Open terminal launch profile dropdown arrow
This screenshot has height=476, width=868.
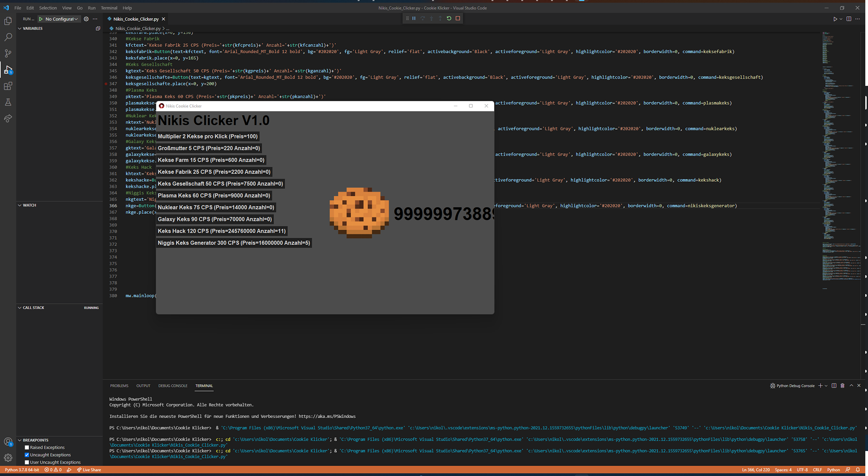[826, 386]
